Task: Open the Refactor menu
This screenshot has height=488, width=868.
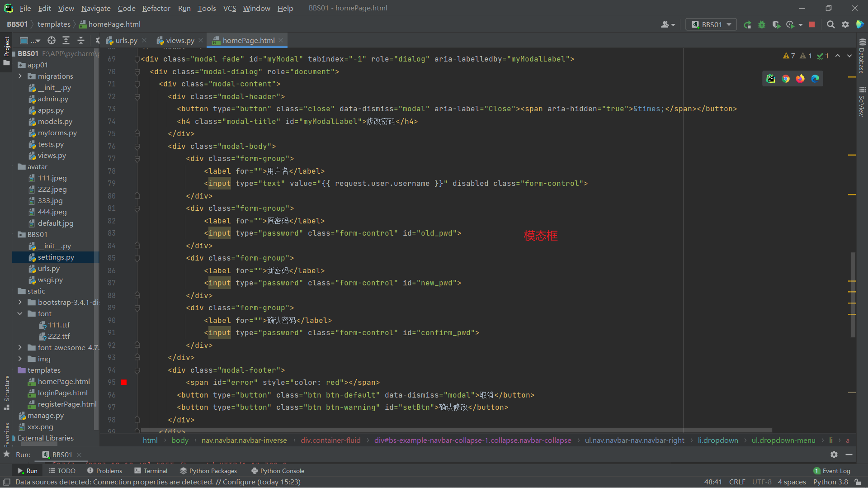Action: (x=156, y=8)
